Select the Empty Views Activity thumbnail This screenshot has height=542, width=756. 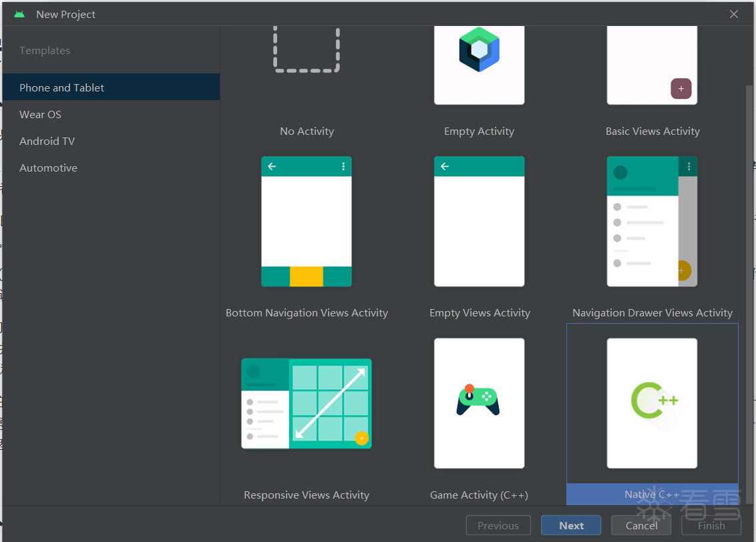pyautogui.click(x=480, y=222)
